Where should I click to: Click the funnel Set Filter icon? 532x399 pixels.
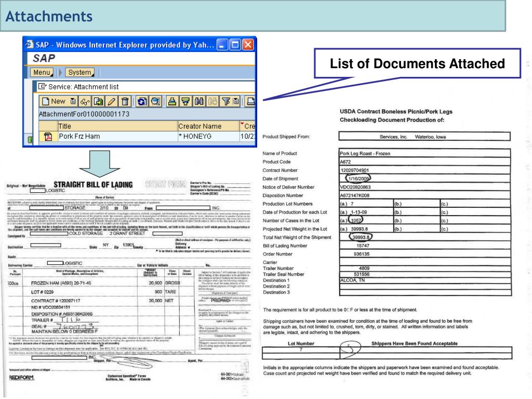pyautogui.click(x=225, y=101)
